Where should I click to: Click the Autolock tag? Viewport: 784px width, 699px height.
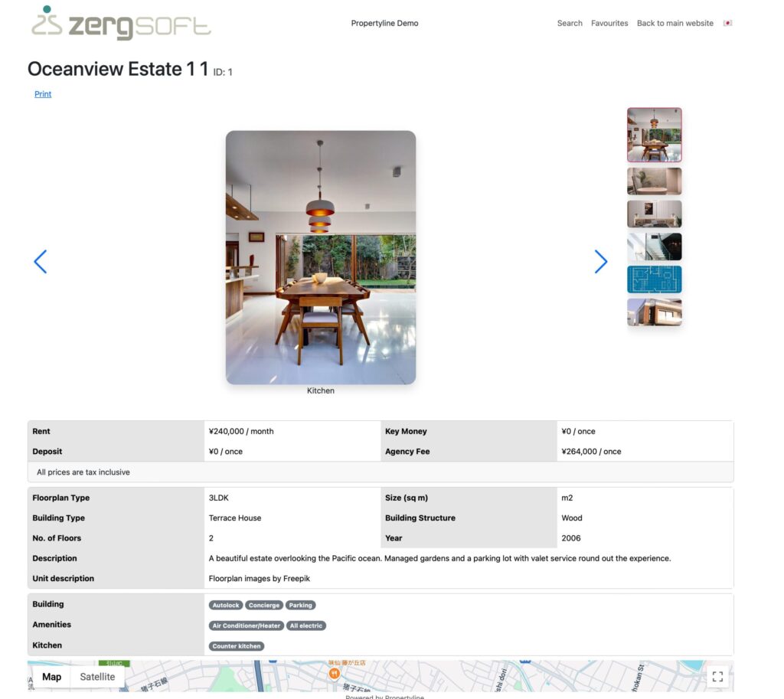(226, 605)
